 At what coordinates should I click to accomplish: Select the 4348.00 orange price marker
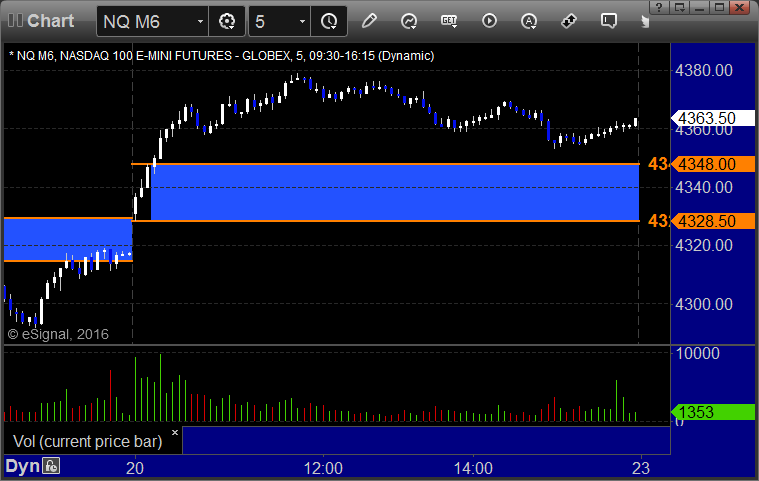coord(713,164)
